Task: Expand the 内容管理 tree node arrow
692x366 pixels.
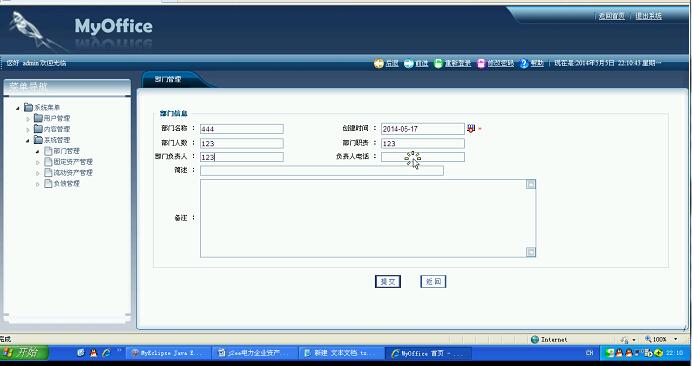Action: point(28,130)
